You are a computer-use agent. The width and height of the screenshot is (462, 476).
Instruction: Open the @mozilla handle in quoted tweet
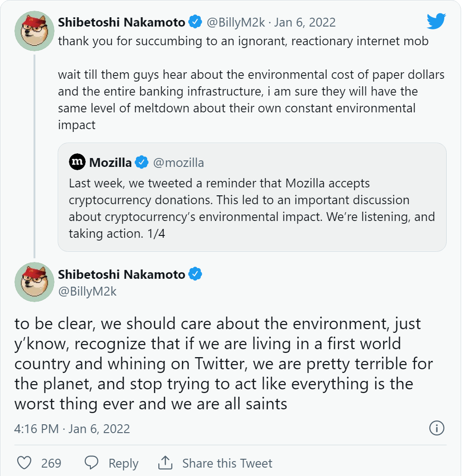178,162
